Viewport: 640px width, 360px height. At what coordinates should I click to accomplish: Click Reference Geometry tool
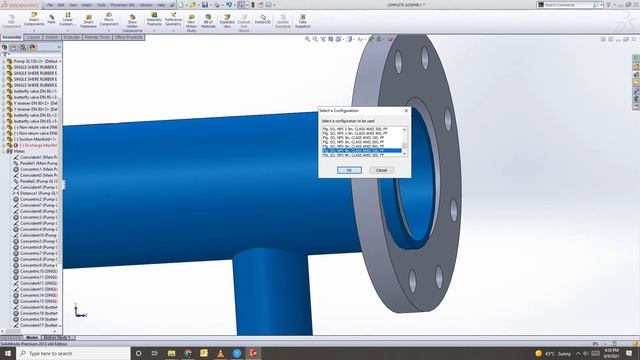(x=173, y=19)
